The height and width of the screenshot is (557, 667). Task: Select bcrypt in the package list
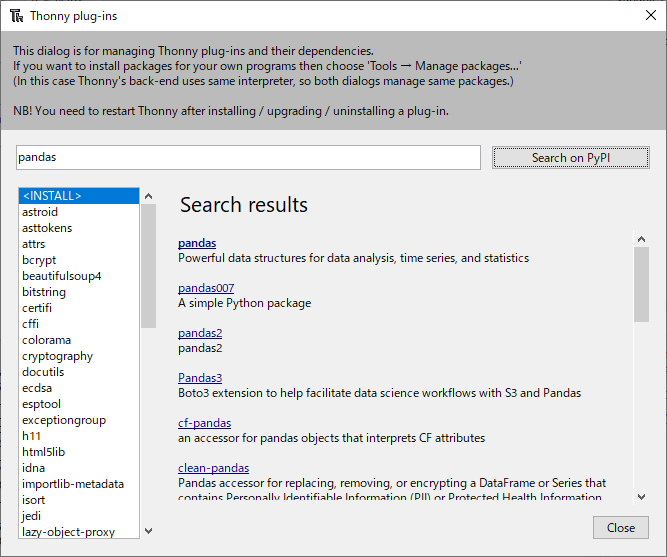tap(79, 260)
